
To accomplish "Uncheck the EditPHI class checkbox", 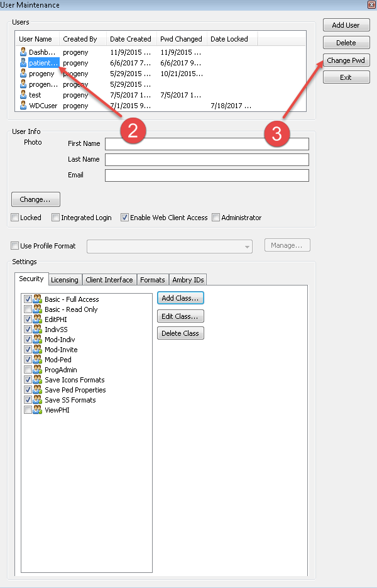I will [x=28, y=319].
